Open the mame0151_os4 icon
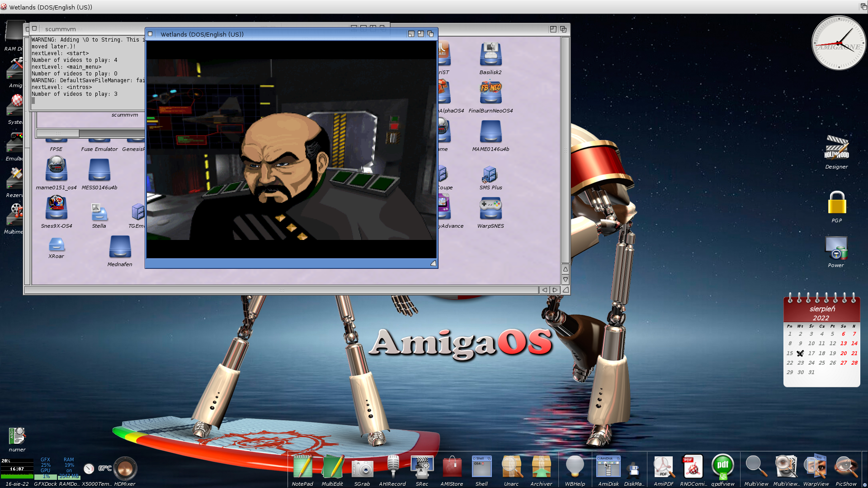868x488 pixels. (x=56, y=169)
